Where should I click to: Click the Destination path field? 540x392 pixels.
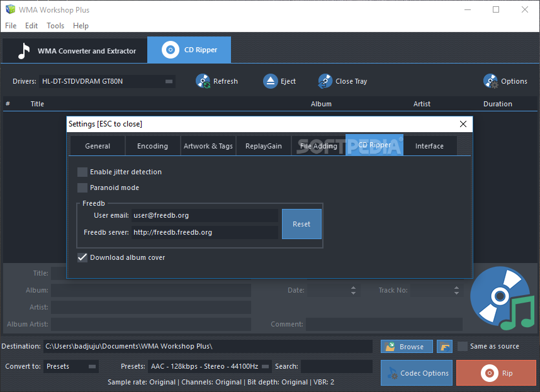pos(208,346)
